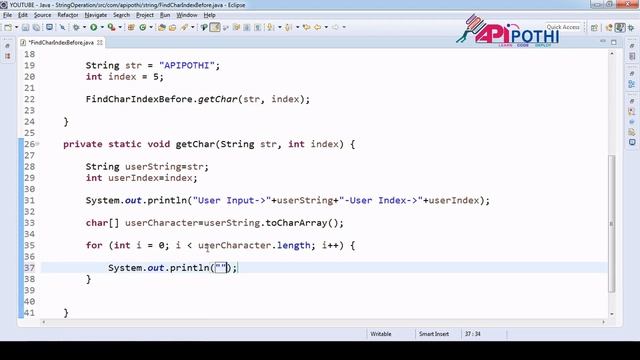Open the Source menu

click(42, 15)
